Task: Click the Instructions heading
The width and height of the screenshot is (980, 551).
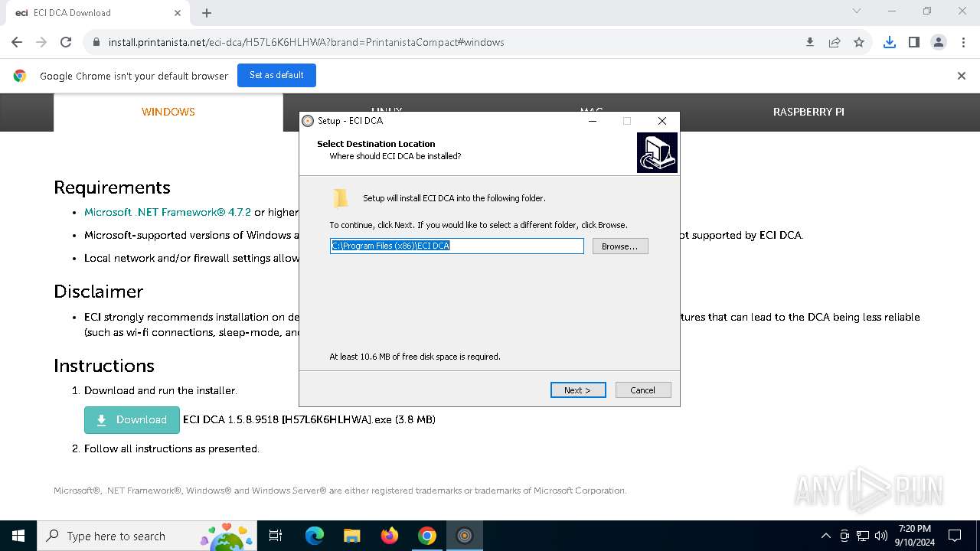Action: click(x=104, y=366)
